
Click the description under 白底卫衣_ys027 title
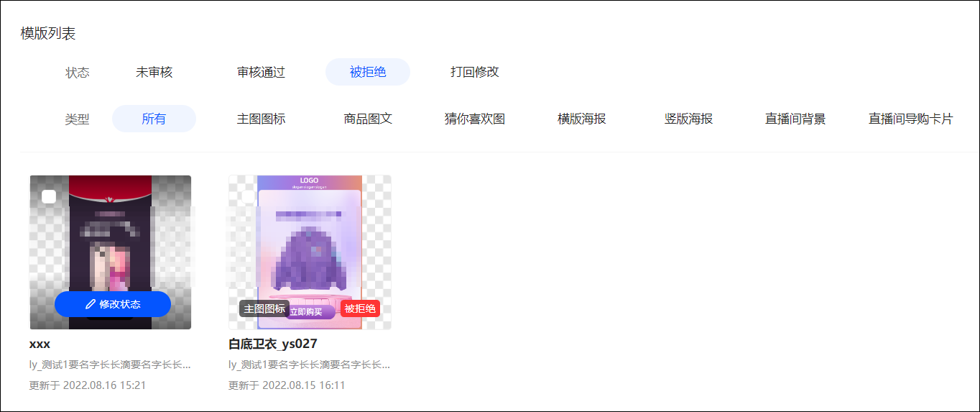310,365
